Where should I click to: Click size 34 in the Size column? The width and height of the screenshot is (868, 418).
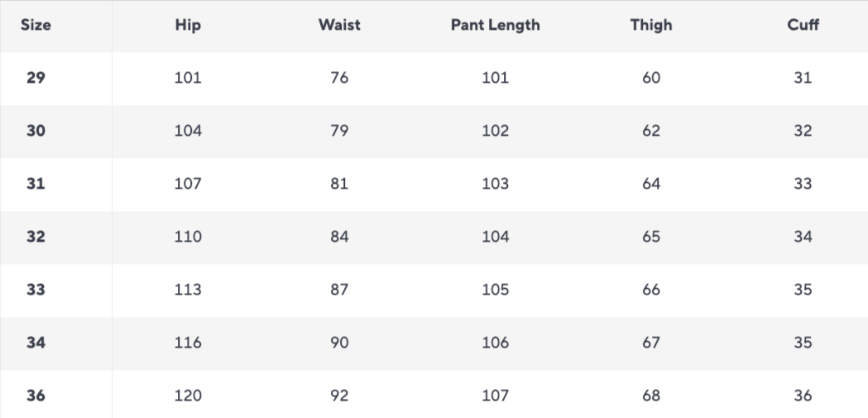tap(36, 343)
